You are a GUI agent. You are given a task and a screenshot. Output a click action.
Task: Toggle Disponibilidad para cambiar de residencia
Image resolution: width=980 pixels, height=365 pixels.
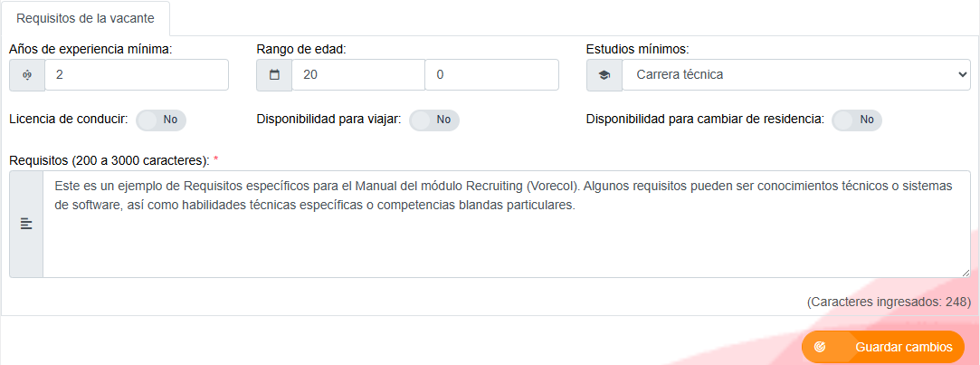click(857, 120)
